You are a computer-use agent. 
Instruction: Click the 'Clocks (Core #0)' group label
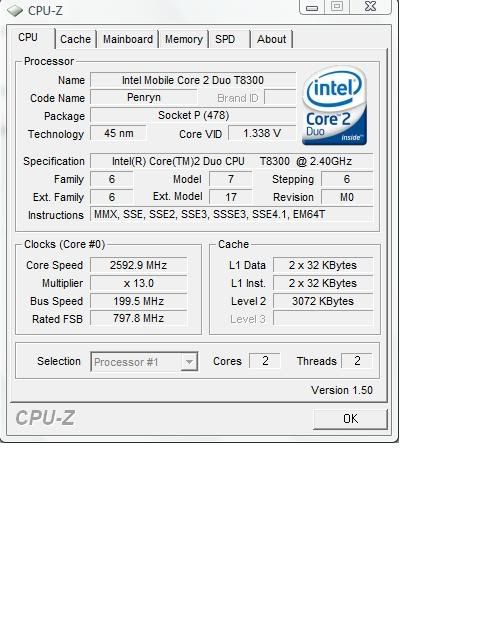point(64,244)
